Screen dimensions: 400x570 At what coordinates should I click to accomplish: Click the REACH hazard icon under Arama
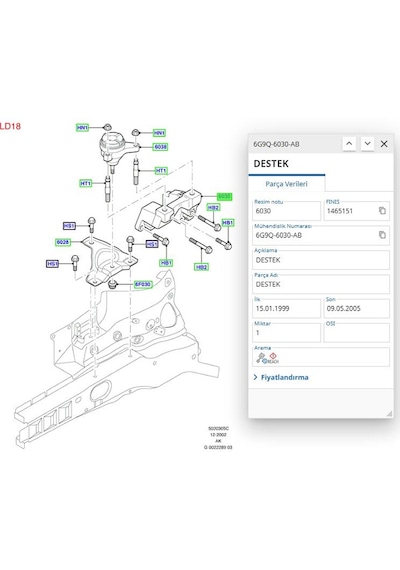coord(273,358)
